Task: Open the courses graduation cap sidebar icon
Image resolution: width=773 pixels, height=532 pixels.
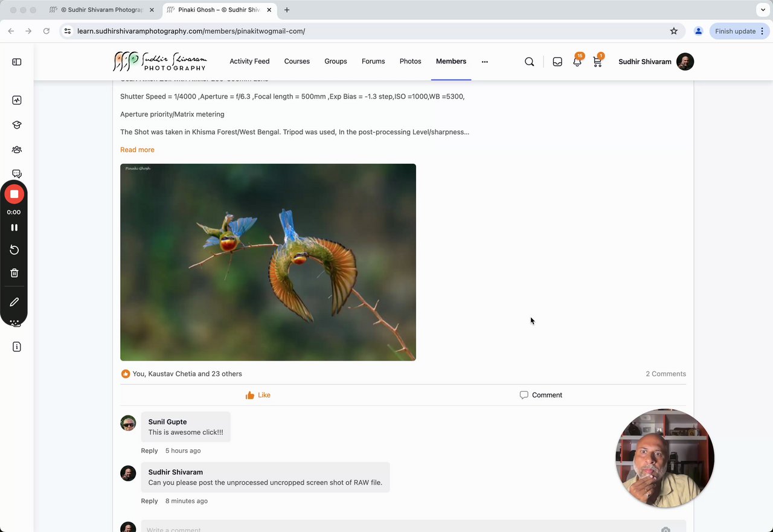Action: [17, 125]
